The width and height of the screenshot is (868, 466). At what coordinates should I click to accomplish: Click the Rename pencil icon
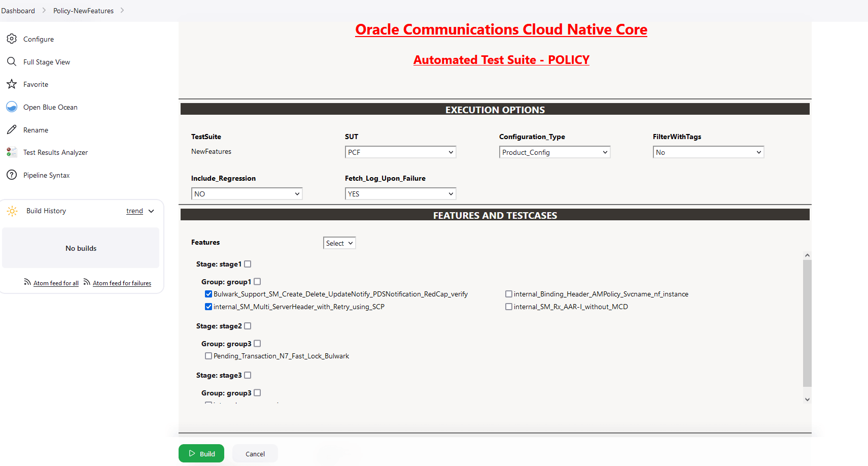[12, 130]
